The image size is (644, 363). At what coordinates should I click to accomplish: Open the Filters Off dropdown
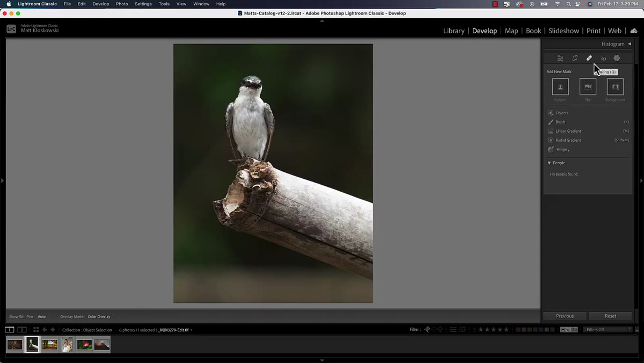coord(608,330)
